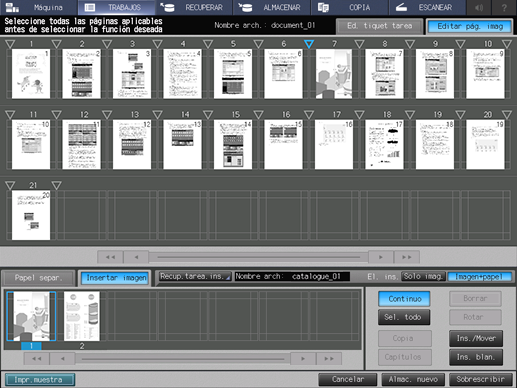
Task: Rewind catalogue thumbnails to start with double-left arrow
Action: tap(37, 359)
